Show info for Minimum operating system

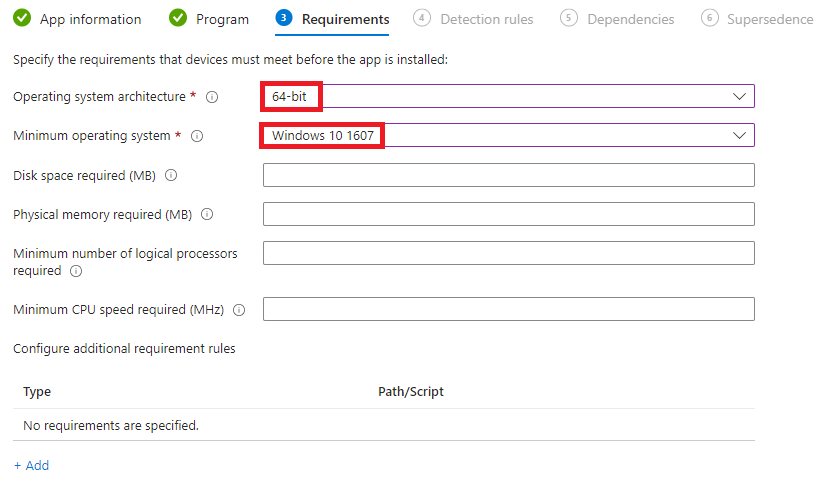click(197, 136)
